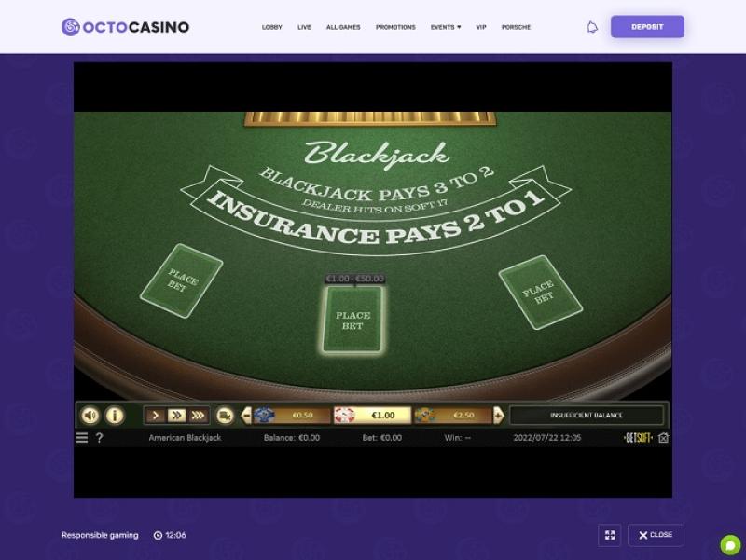
Task: Select the €2.50 chip
Action: tap(453, 415)
